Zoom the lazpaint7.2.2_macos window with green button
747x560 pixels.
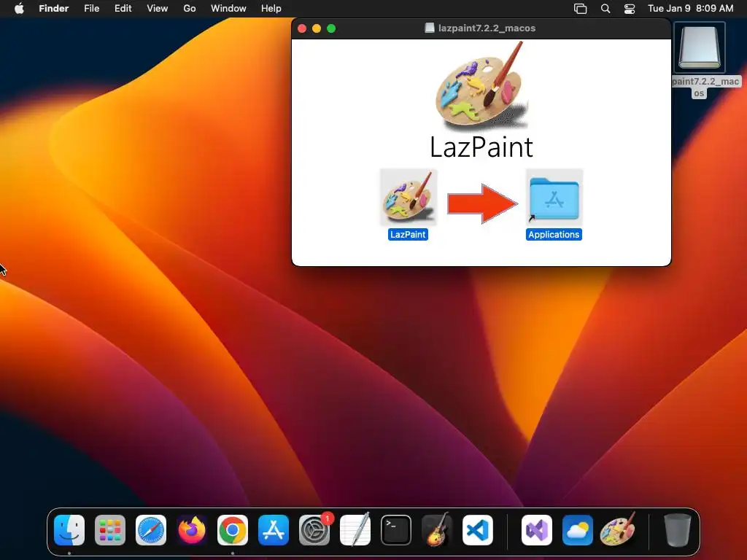(x=331, y=28)
